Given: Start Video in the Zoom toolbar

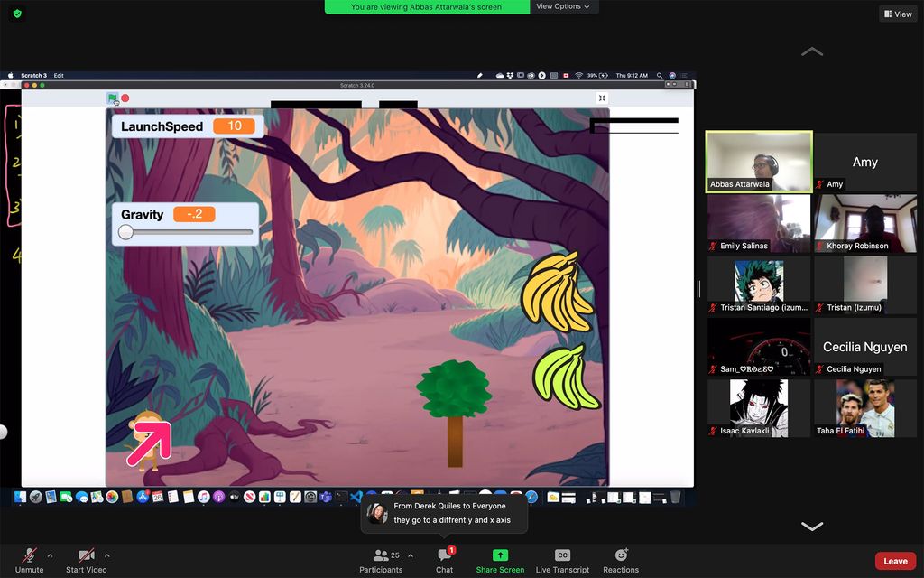Looking at the screenshot, I should 86,561.
